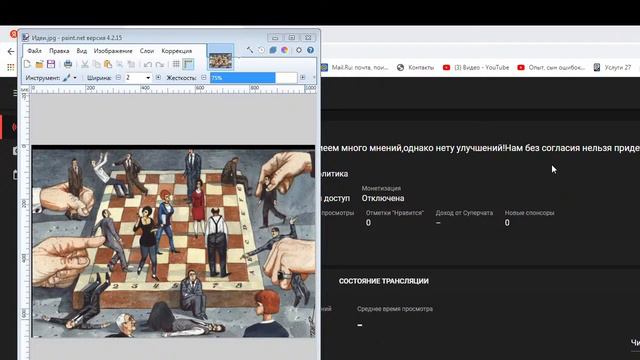
Task: Adjust the Жесткость hardness slider at 75%
Action: click(x=253, y=78)
